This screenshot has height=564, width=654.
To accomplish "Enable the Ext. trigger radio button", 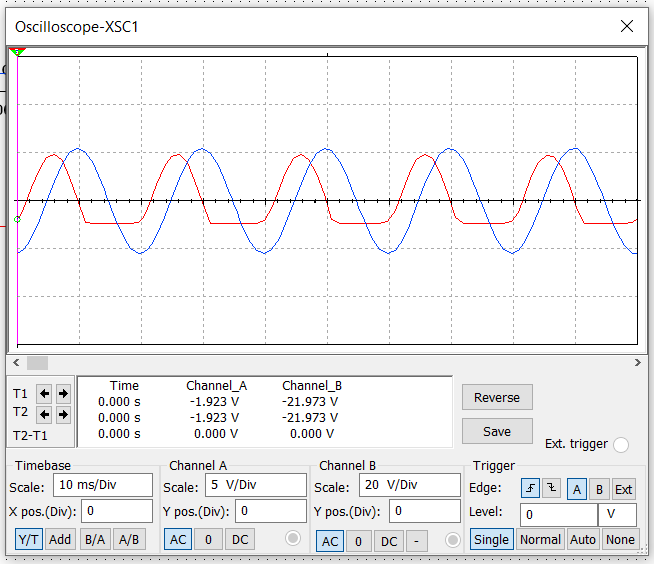I will tap(621, 445).
